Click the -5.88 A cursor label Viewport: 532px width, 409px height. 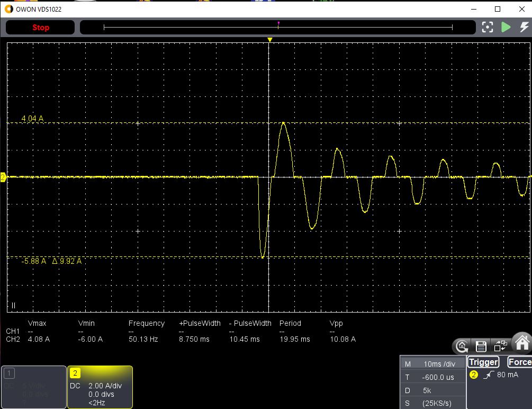tap(33, 261)
